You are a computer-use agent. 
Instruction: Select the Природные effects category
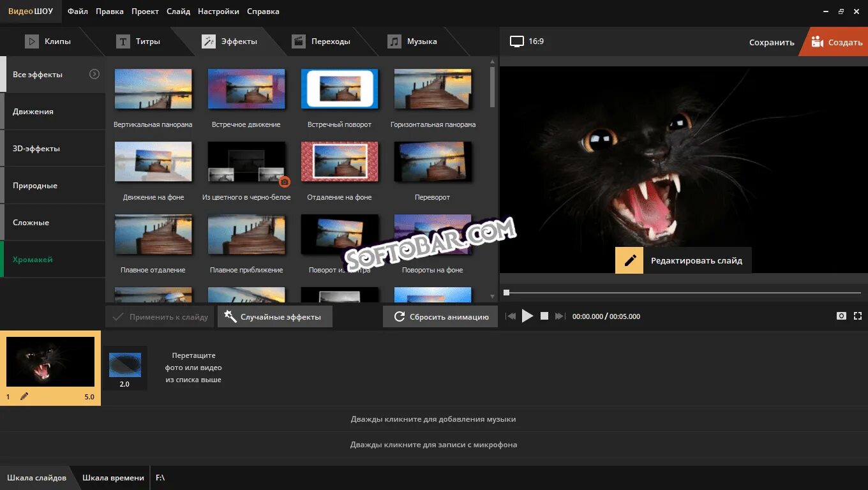tap(53, 186)
